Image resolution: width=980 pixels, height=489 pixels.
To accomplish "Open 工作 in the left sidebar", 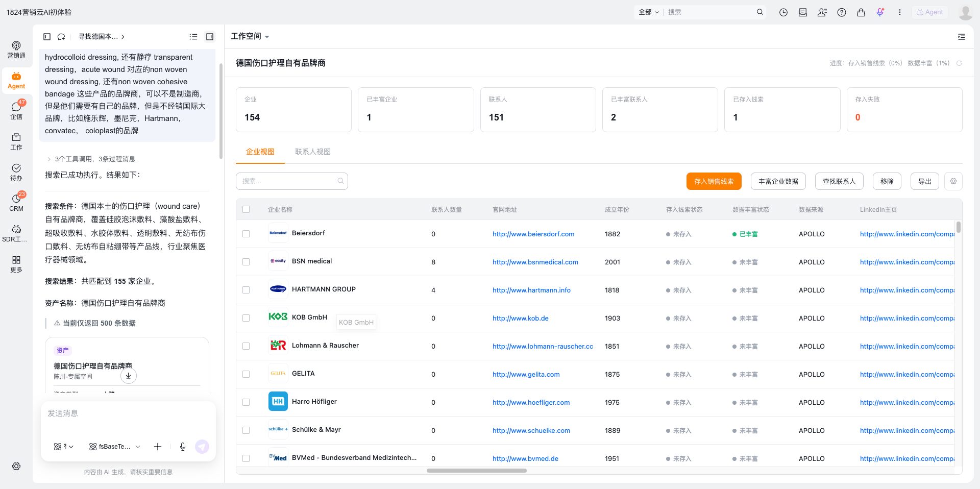I will click(16, 142).
